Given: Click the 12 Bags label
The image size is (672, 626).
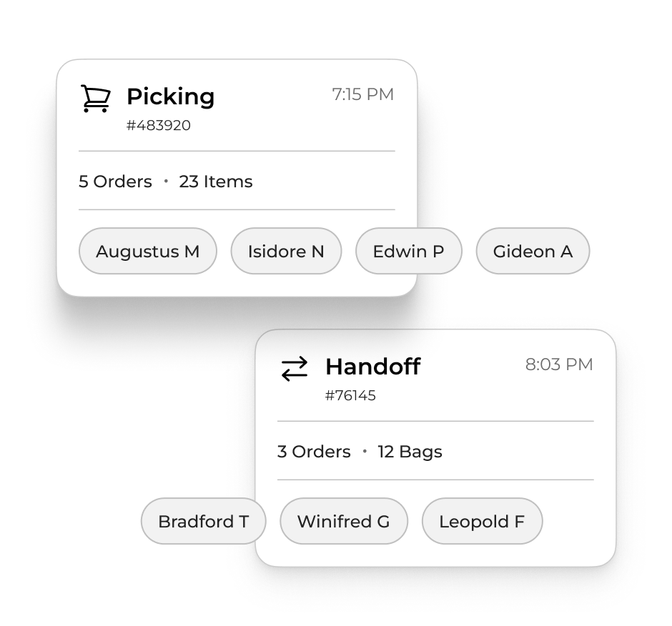Looking at the screenshot, I should pos(410,452).
